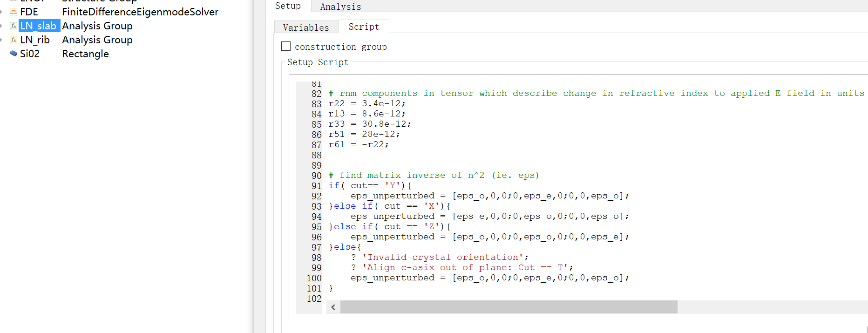Screen dimensions: 868x333
Task: Select the Si02 object name
Action: [x=30, y=54]
